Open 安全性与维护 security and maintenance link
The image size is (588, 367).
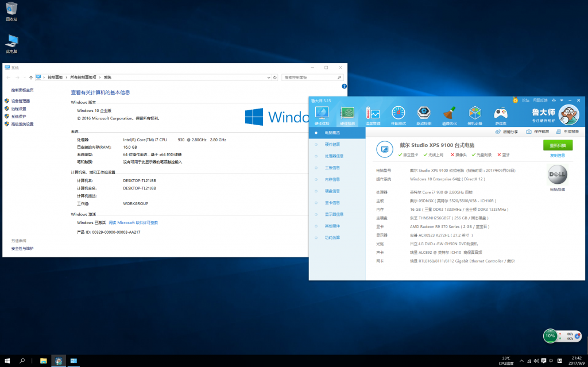(22, 249)
